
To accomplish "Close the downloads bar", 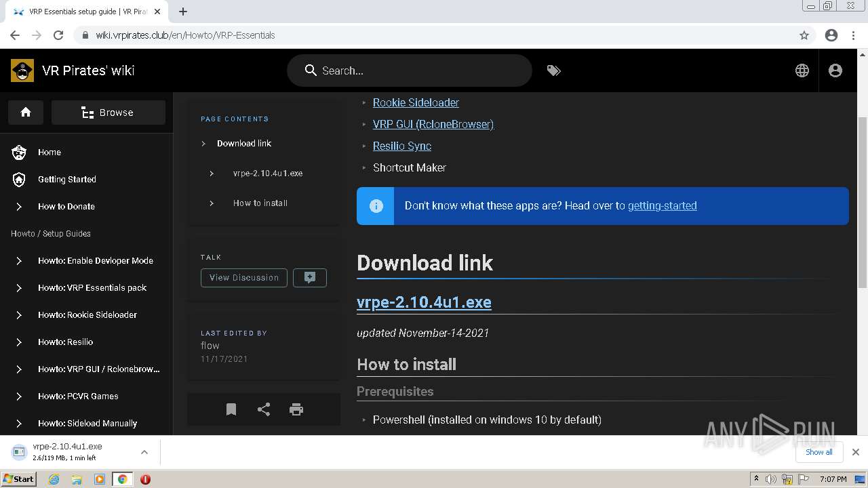I will (856, 452).
